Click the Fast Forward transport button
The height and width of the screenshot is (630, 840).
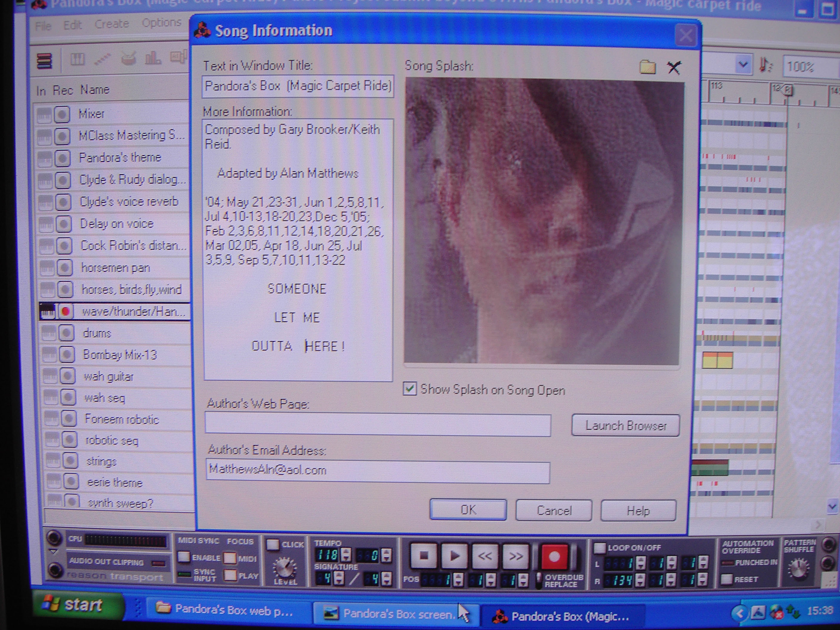point(516,557)
